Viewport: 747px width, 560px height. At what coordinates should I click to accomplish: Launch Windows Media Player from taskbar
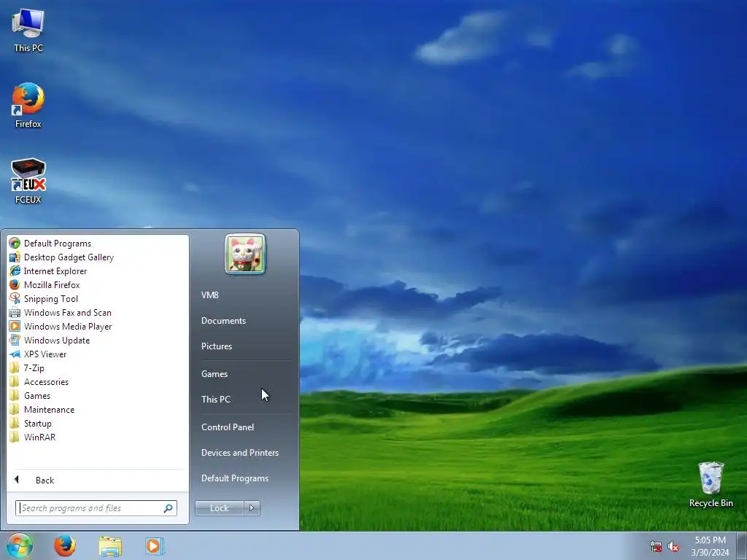click(x=155, y=545)
